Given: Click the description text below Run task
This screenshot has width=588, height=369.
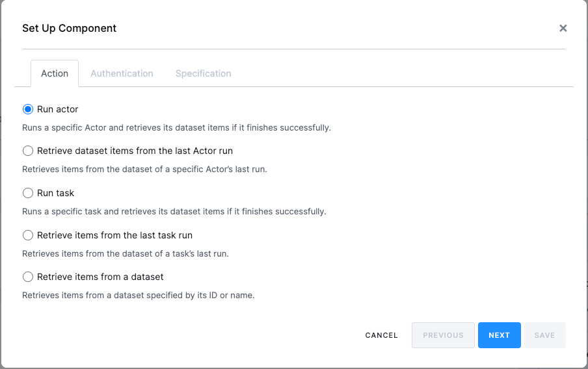Looking at the screenshot, I should (174, 211).
